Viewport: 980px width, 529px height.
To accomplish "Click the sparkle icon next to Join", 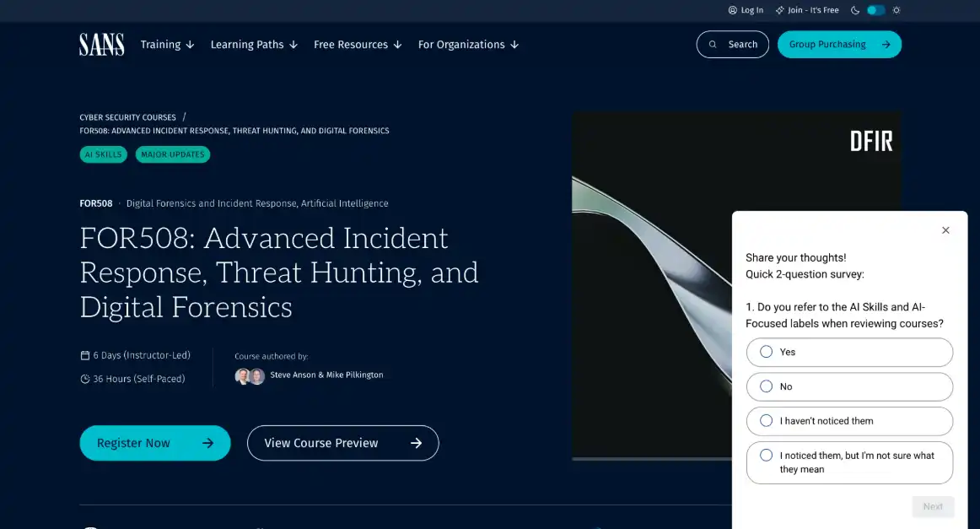I will 779,10.
